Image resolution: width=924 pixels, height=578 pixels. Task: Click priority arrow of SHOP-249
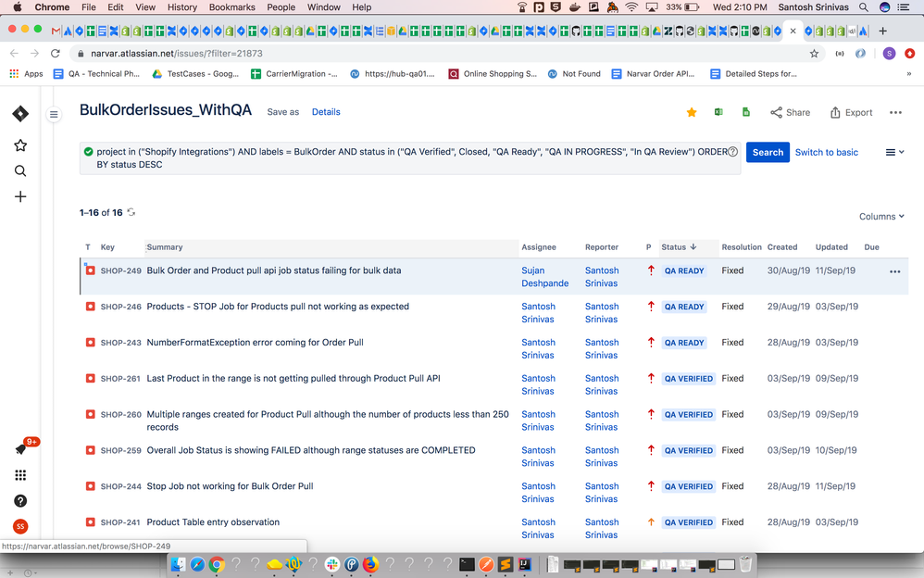[651, 270]
